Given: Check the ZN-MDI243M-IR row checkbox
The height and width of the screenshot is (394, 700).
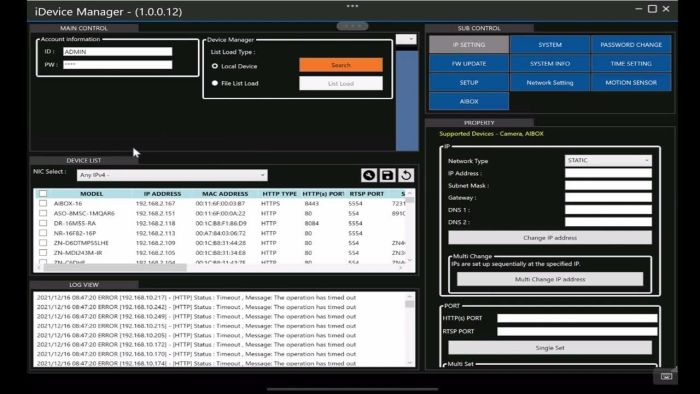Looking at the screenshot, I should 43,253.
